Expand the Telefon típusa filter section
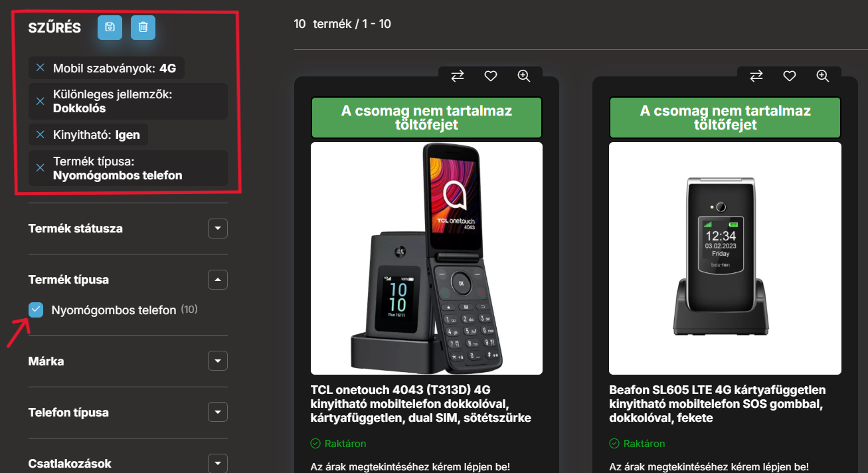The width and height of the screenshot is (868, 473). click(218, 413)
